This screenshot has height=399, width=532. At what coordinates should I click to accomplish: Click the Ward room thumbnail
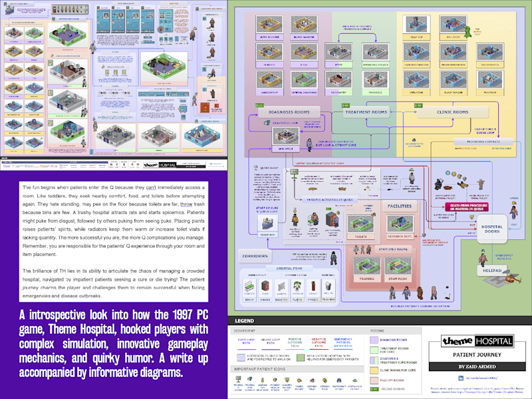pos(338,53)
